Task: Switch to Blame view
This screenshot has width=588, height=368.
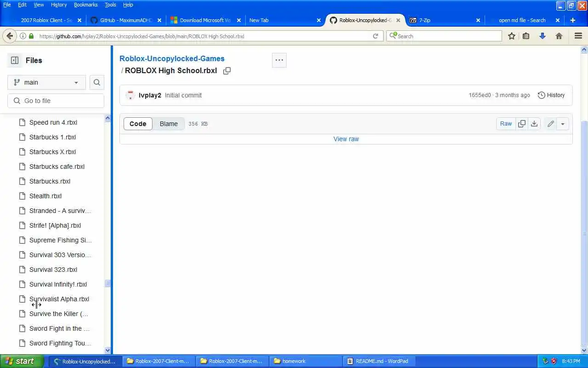Action: (169, 124)
